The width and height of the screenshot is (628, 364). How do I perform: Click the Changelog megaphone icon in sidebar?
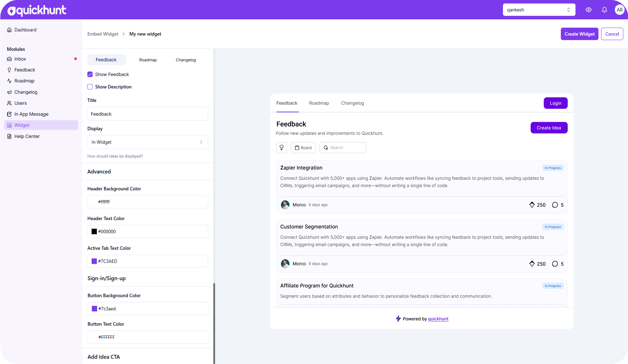9,92
